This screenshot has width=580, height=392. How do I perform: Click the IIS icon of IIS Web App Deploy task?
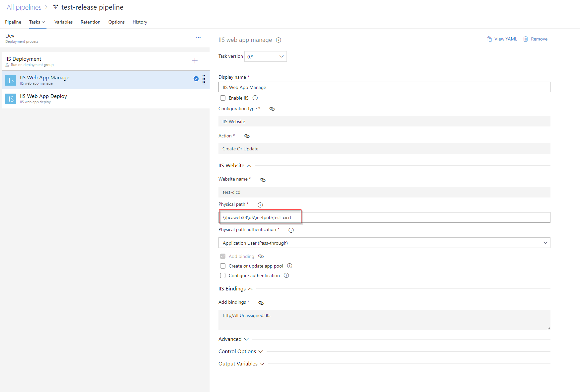coord(11,99)
